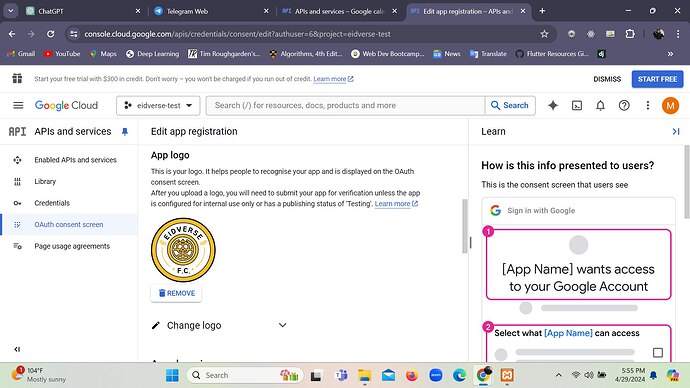This screenshot has height=388, width=690.
Task: Open the eidverse-test project selector
Action: tap(158, 106)
